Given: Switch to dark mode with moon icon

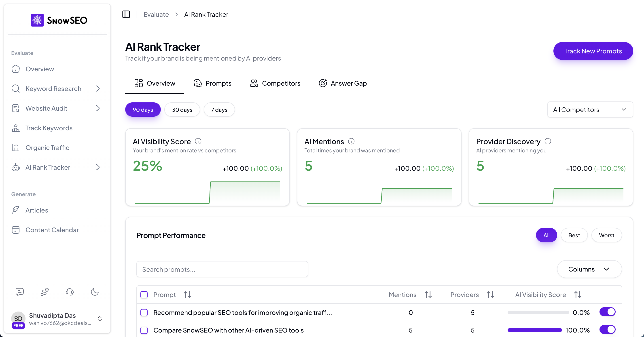Looking at the screenshot, I should click(95, 292).
